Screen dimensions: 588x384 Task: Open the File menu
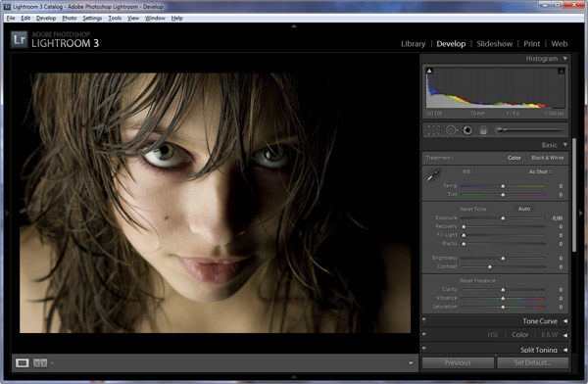(11, 18)
